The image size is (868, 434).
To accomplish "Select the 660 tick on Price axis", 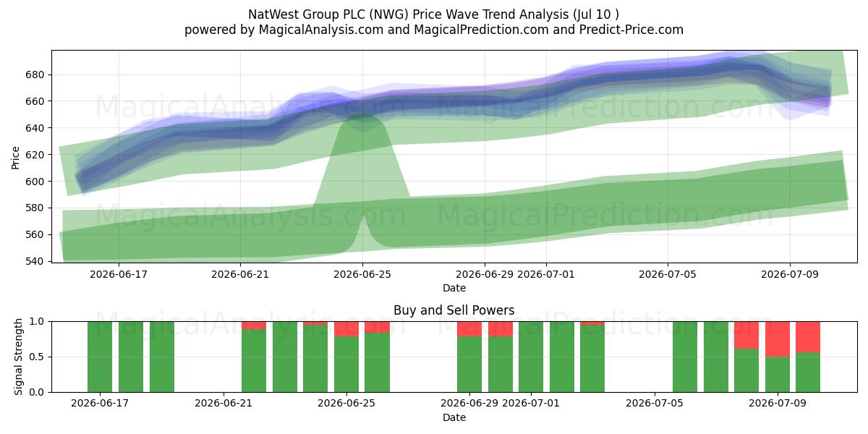I will [x=36, y=101].
